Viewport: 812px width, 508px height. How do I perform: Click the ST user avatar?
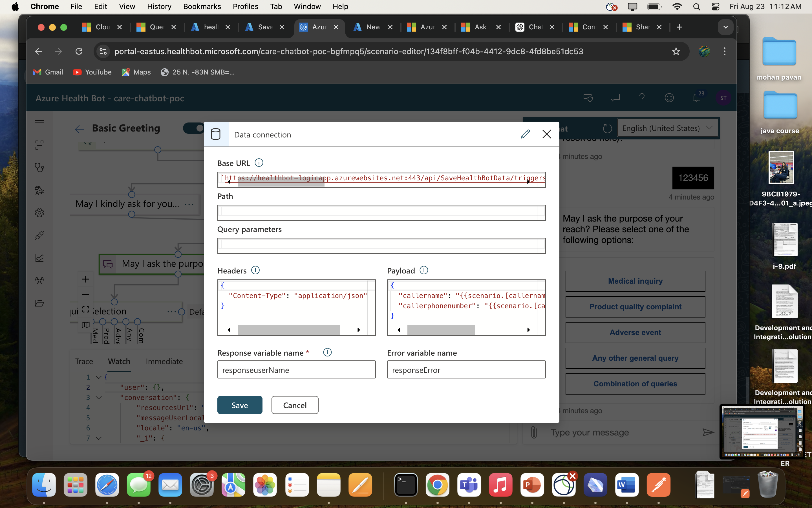(723, 98)
